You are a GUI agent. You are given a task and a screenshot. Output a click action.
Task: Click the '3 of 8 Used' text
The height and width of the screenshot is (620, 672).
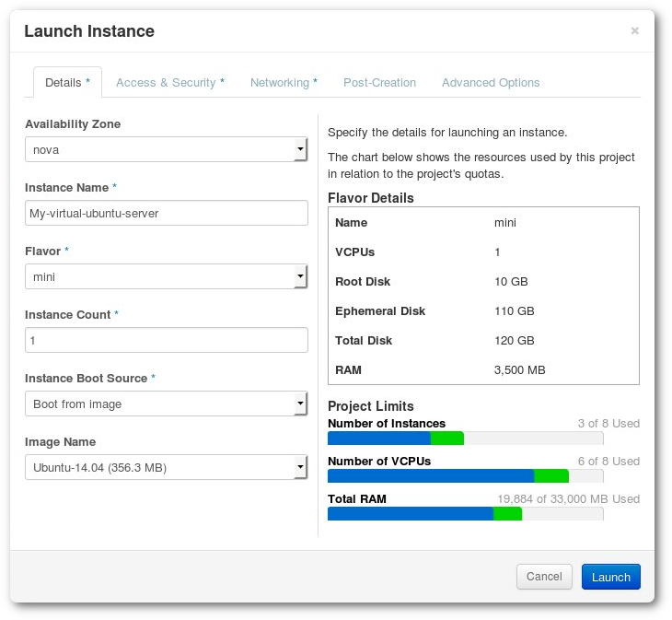(608, 424)
